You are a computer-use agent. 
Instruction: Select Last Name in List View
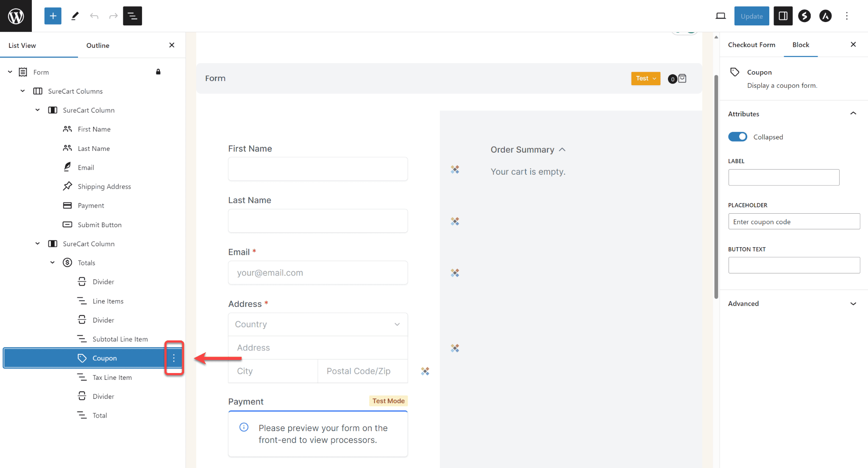[94, 148]
